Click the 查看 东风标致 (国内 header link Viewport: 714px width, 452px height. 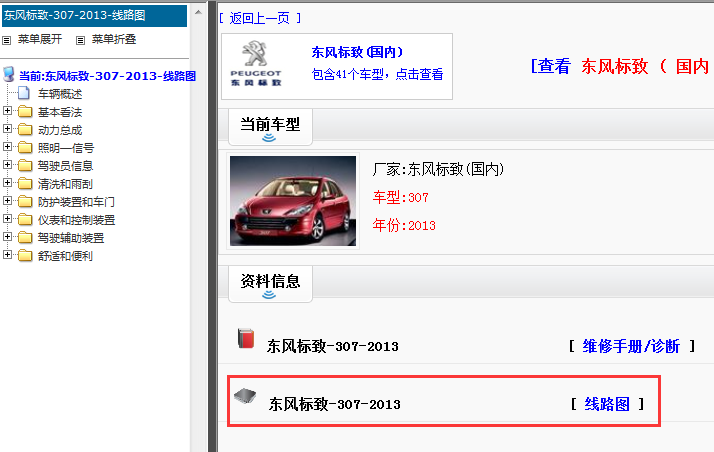click(622, 66)
